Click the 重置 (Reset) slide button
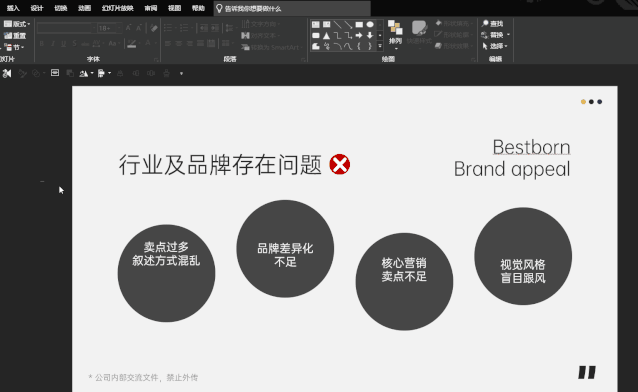The image size is (638, 392). (x=15, y=36)
